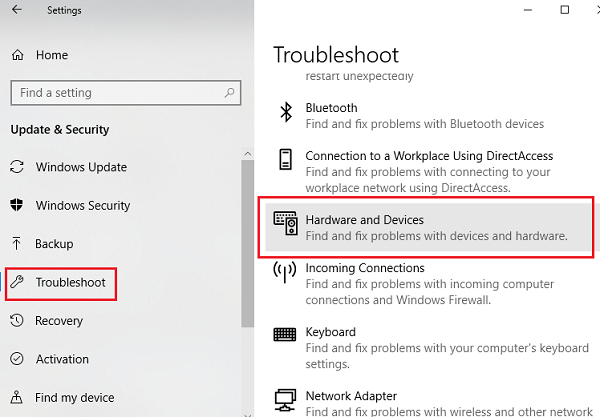Click the magnifier icon in search box
Image resolution: width=600 pixels, height=417 pixels.
point(229,92)
